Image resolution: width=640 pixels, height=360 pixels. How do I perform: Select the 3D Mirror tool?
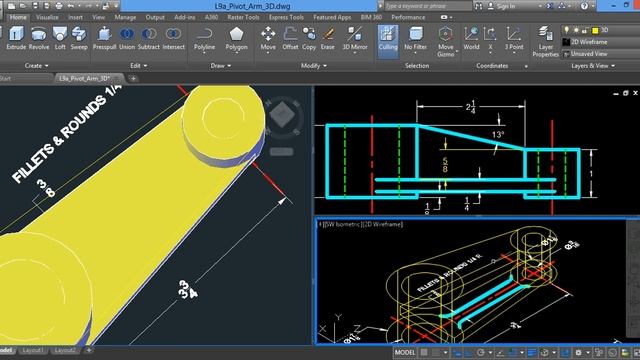click(355, 39)
